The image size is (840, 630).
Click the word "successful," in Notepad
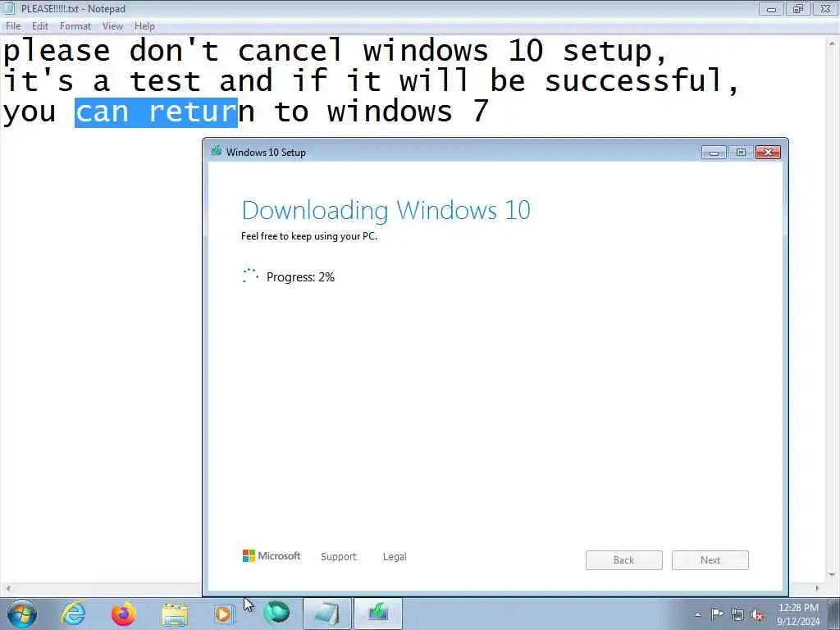point(641,81)
